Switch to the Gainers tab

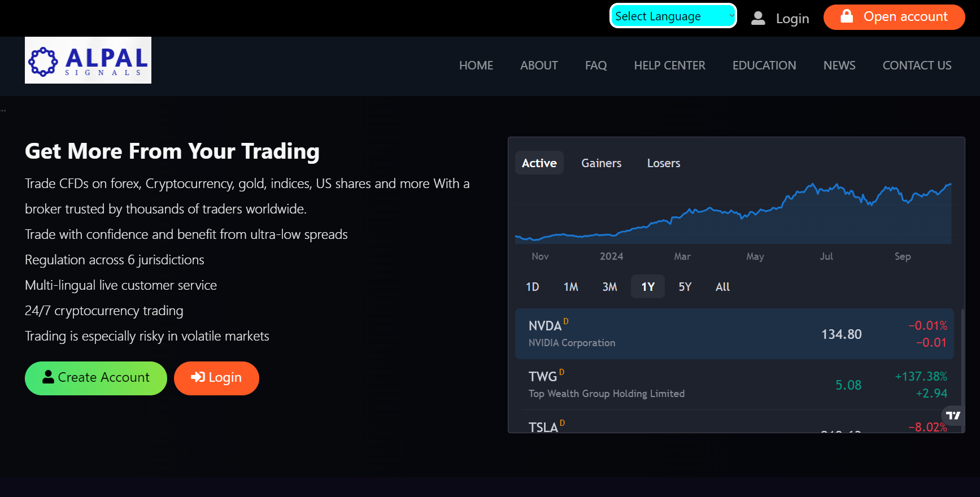coord(601,163)
